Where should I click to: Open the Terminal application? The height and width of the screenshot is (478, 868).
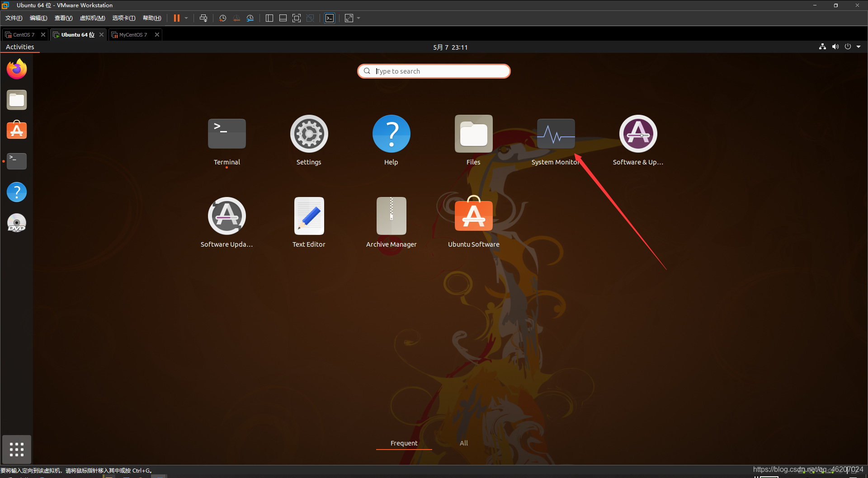(226, 133)
